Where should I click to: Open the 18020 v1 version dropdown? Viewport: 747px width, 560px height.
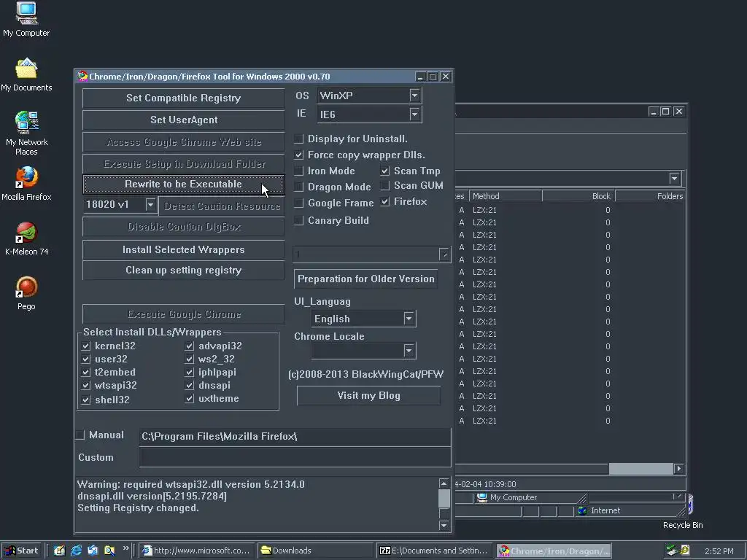click(x=150, y=205)
